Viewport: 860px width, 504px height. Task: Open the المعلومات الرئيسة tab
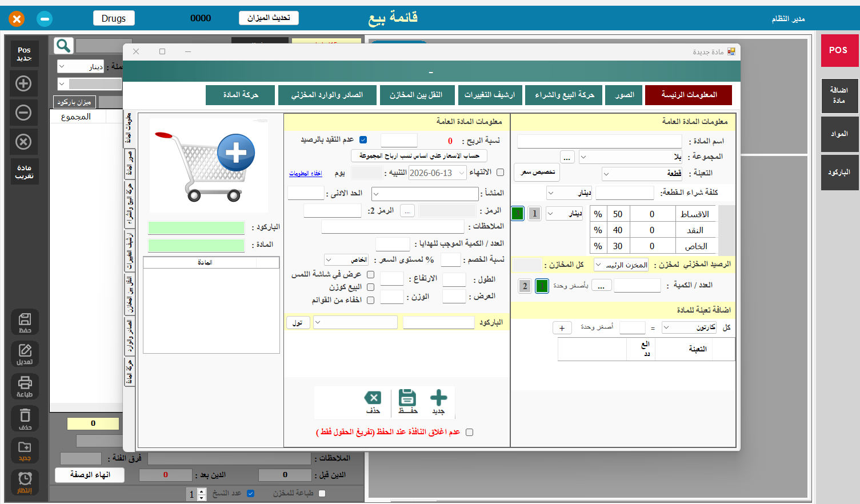(x=689, y=95)
